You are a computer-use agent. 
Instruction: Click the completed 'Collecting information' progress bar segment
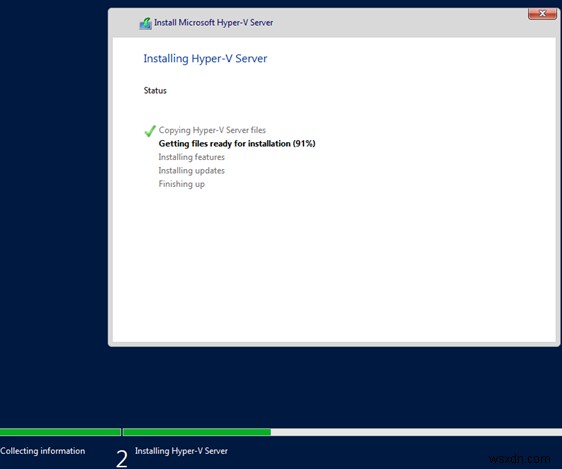[60, 432]
